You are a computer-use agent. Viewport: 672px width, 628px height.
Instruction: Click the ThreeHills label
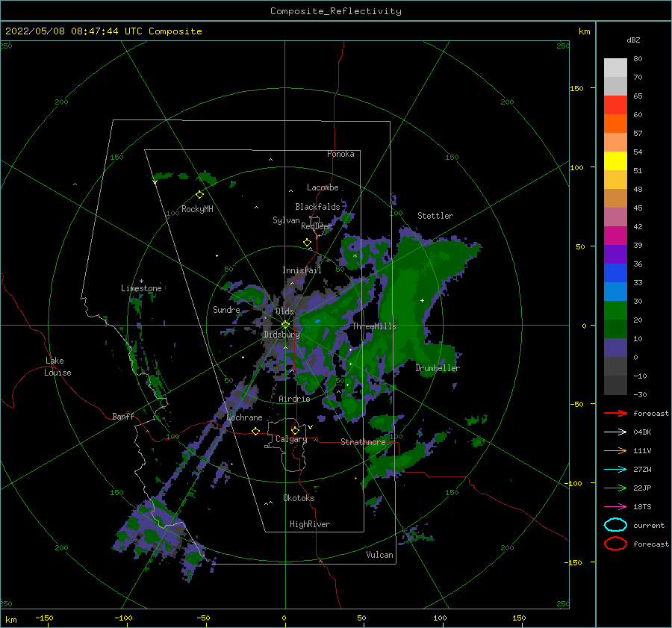pos(375,326)
